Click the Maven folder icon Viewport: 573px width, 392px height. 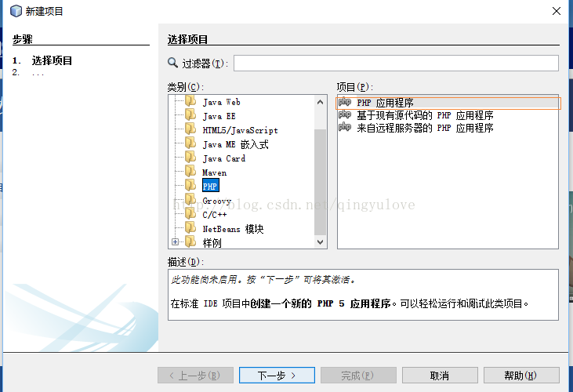190,172
